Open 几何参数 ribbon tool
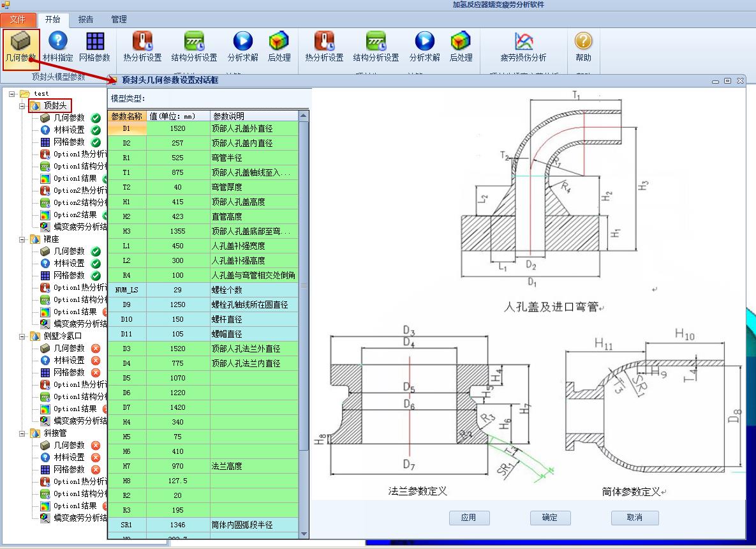Image resolution: width=756 pixels, height=549 pixels. click(x=20, y=48)
